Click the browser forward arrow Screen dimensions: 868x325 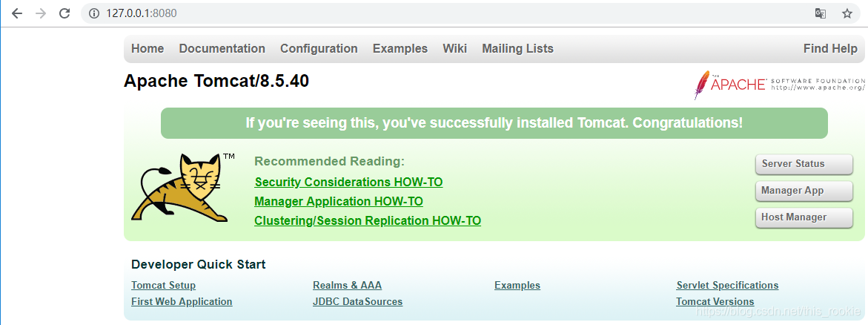41,13
